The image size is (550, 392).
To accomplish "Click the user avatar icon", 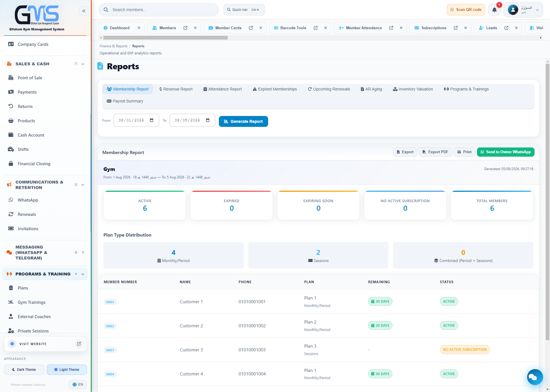I will [x=513, y=10].
